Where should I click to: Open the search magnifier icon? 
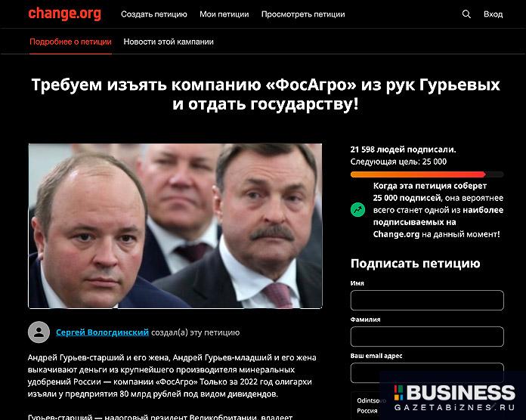[466, 14]
